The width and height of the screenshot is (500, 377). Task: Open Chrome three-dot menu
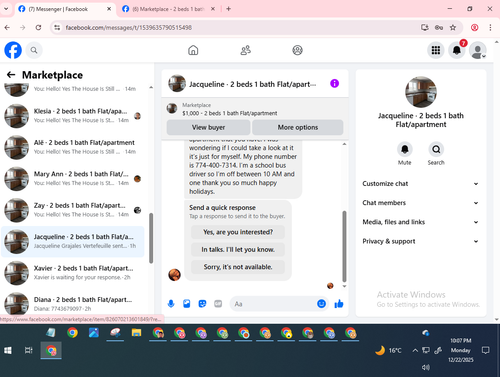click(x=490, y=27)
